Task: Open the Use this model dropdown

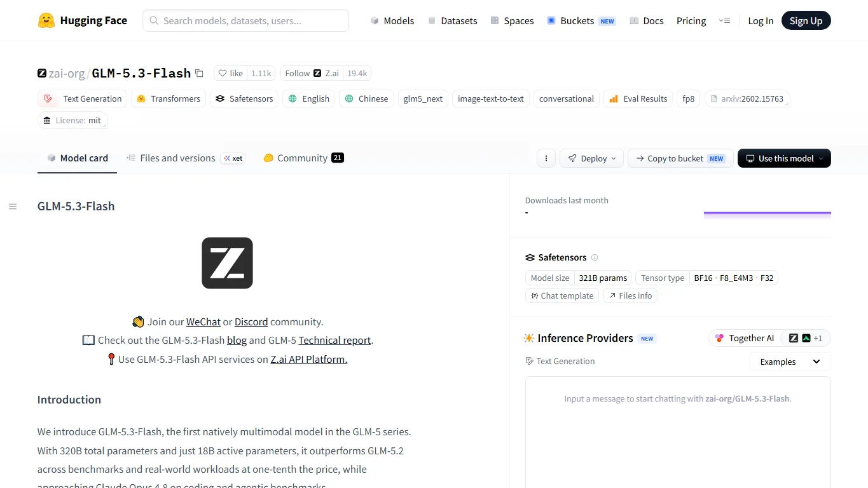Action: 784,158
